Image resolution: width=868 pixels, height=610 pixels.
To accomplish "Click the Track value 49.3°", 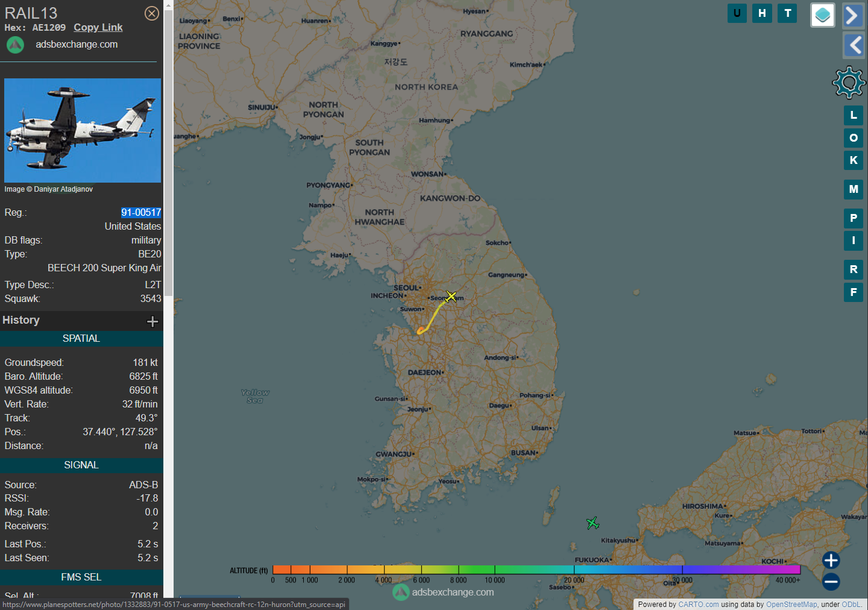I will pos(146,418).
